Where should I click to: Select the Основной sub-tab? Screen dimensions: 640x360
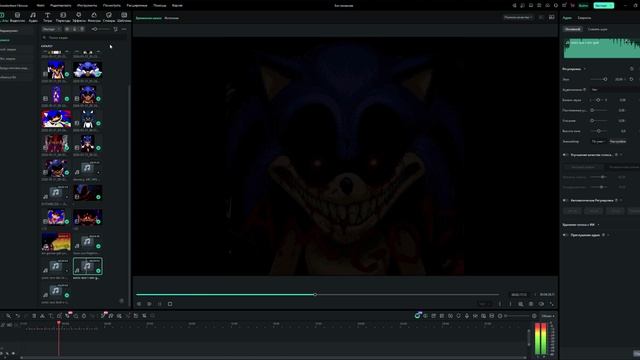pos(573,29)
